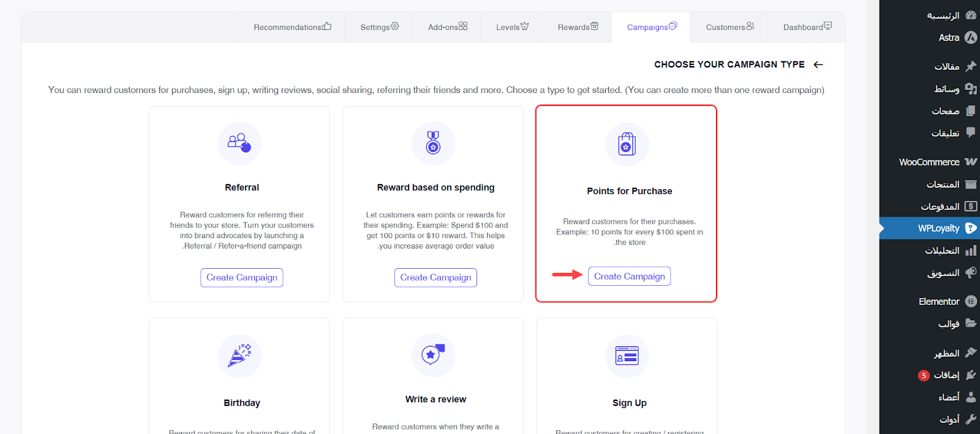980x434 pixels.
Task: Click the Points for Purchase bag icon
Action: click(627, 144)
